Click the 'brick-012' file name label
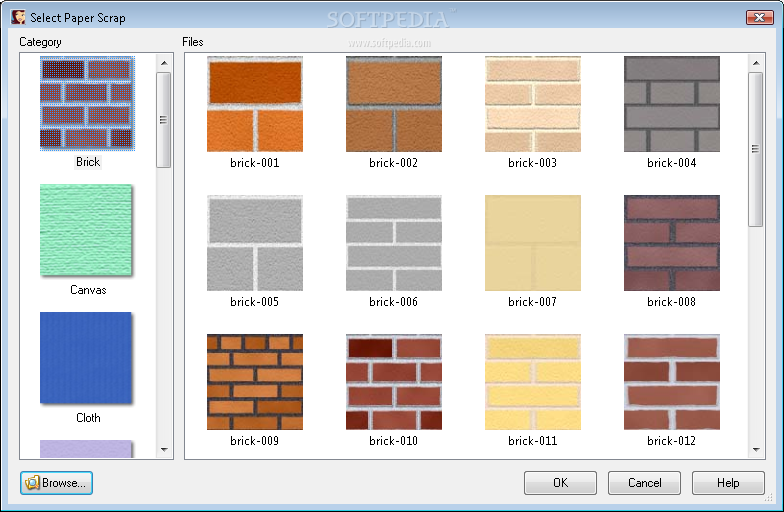This screenshot has width=784, height=512. point(672,441)
